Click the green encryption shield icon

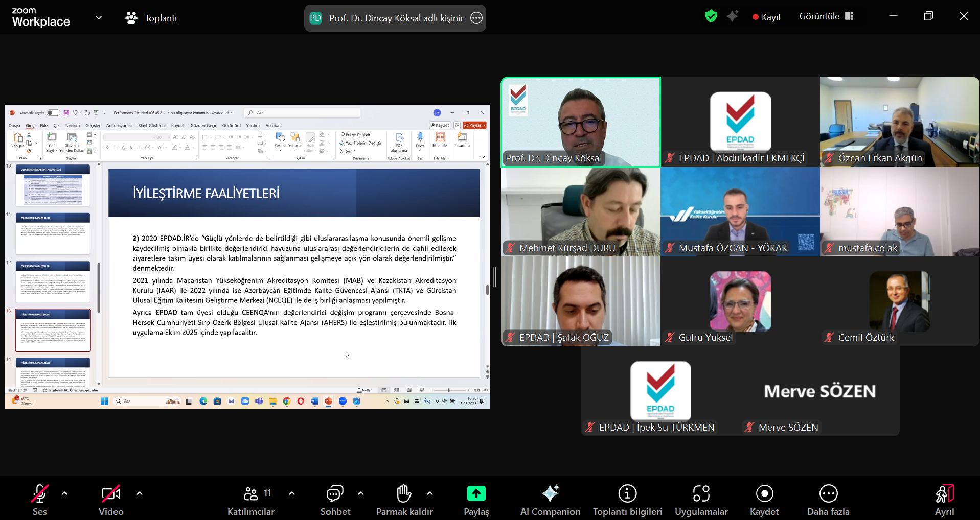pos(711,16)
